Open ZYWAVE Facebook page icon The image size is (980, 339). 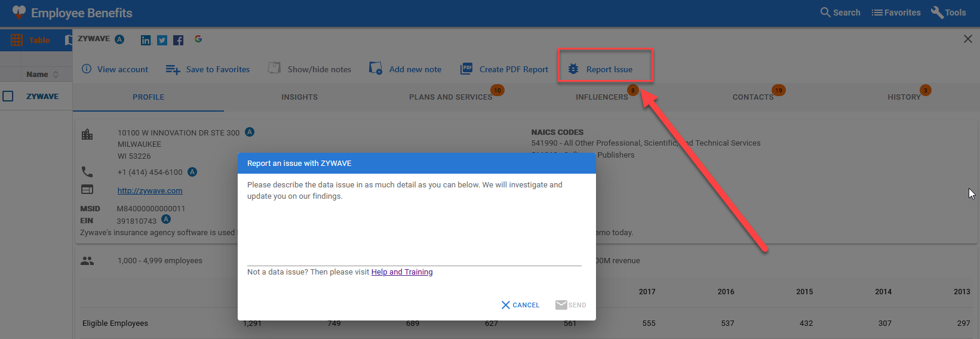pyautogui.click(x=178, y=40)
